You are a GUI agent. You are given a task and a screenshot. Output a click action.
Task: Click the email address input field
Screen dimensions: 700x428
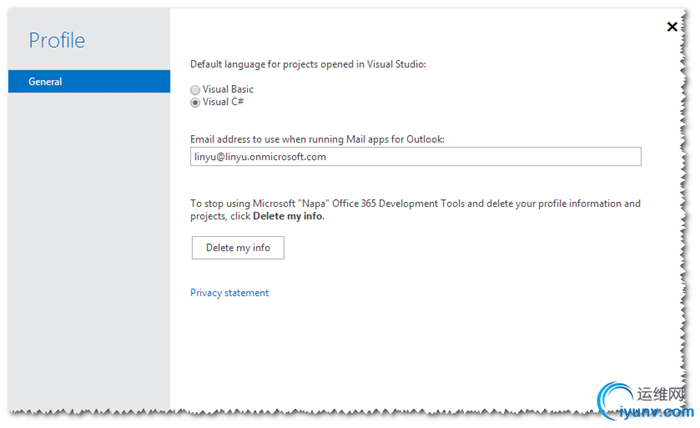pyautogui.click(x=416, y=157)
